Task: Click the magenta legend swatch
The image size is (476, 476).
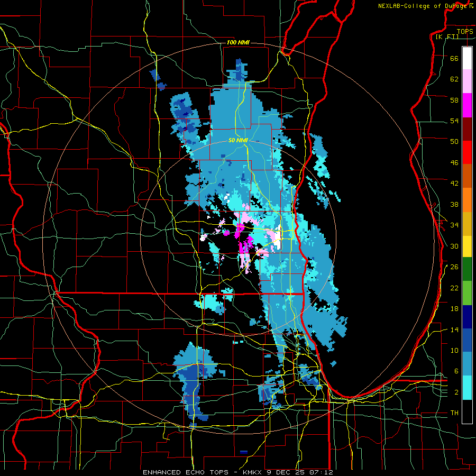Action: (x=467, y=105)
